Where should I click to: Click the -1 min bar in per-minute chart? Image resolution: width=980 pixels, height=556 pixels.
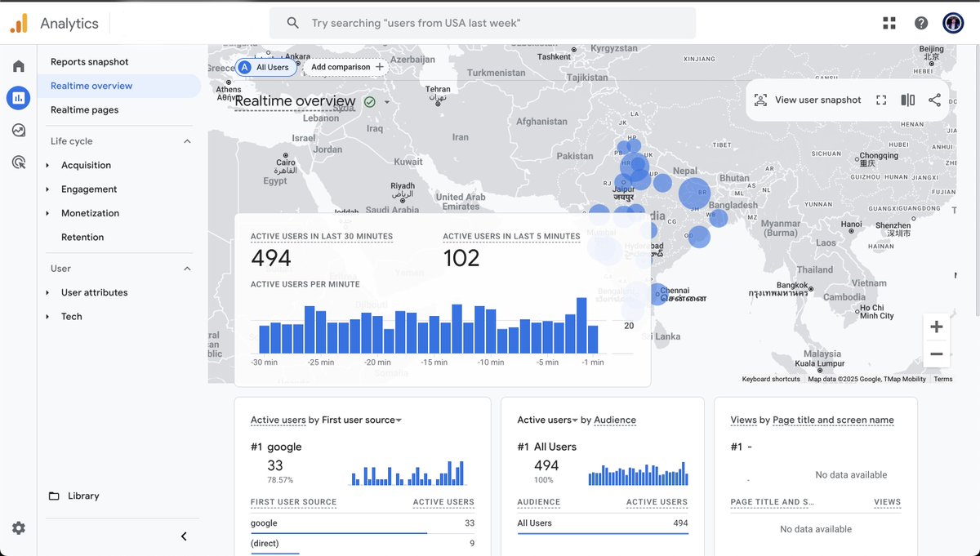pos(593,339)
